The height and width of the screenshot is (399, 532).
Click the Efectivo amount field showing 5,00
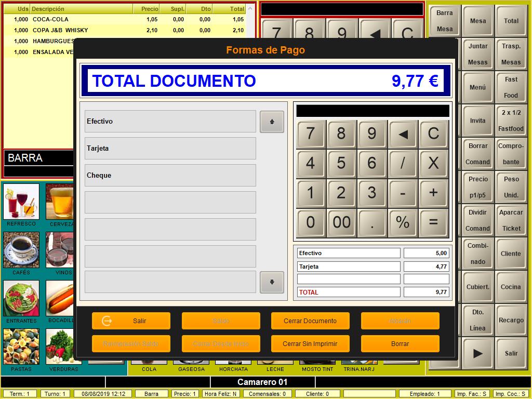point(426,253)
